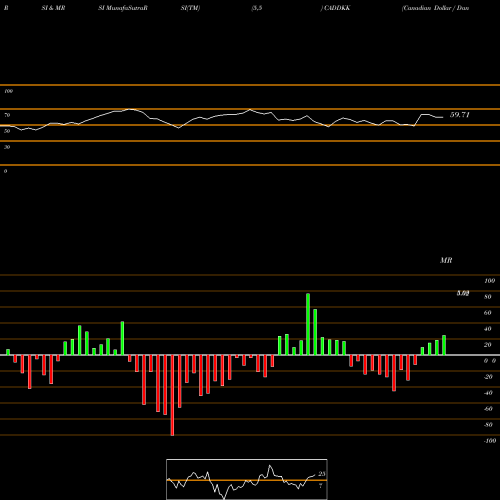Click the 50 level label on RSI axis
The width and height of the screenshot is (500, 500).
(x=7, y=131)
